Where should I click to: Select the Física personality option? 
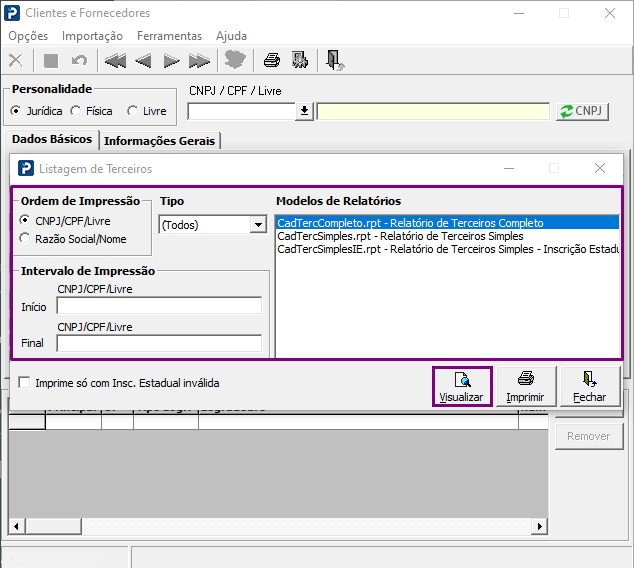tap(76, 111)
